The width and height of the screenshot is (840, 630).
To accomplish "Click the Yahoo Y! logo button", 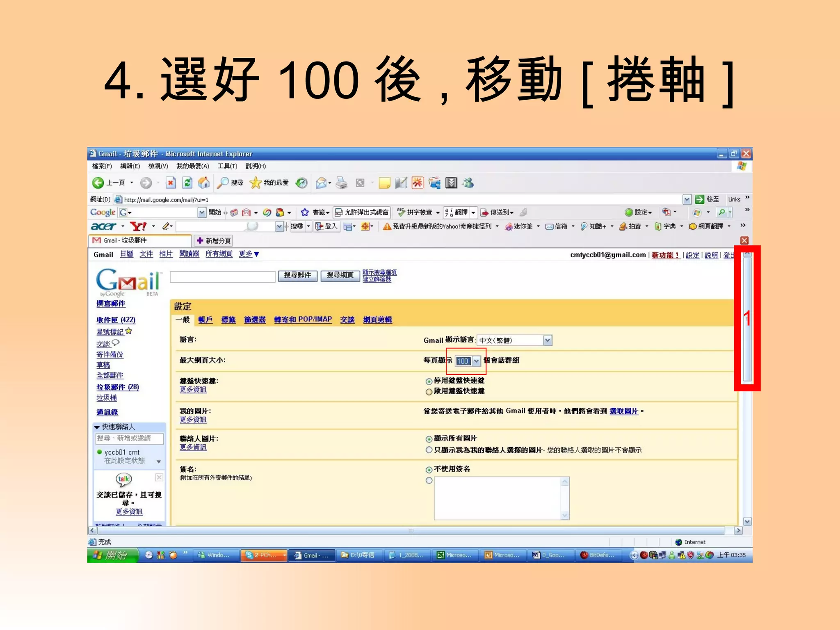I will 138,226.
